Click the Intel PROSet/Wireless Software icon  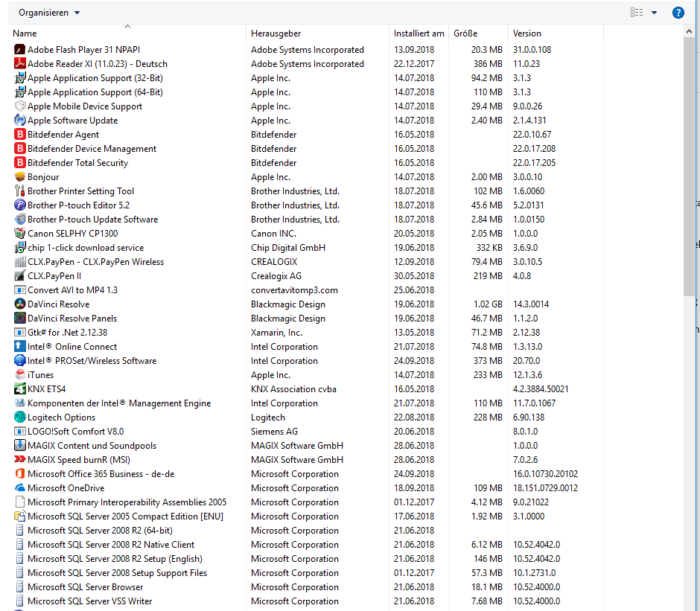tap(19, 361)
